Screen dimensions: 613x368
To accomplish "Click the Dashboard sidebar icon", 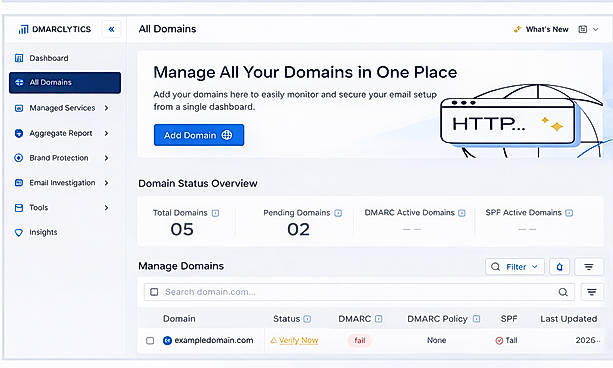I will pyautogui.click(x=19, y=58).
